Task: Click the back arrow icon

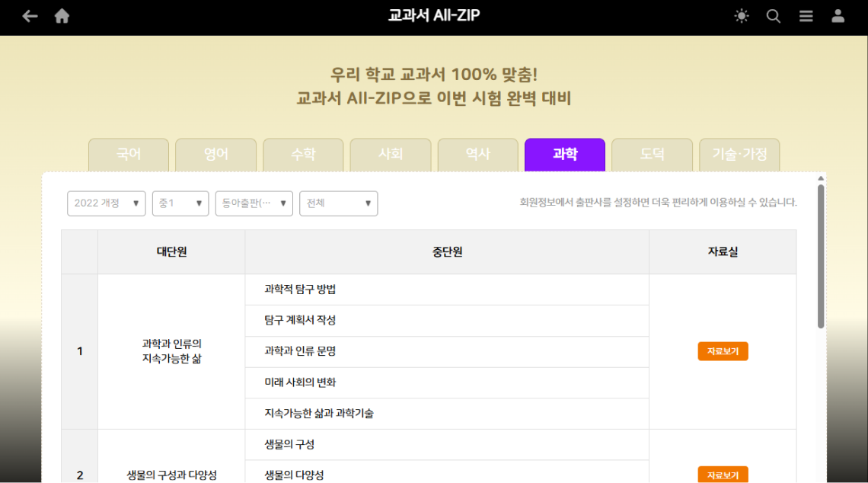Action: click(29, 15)
